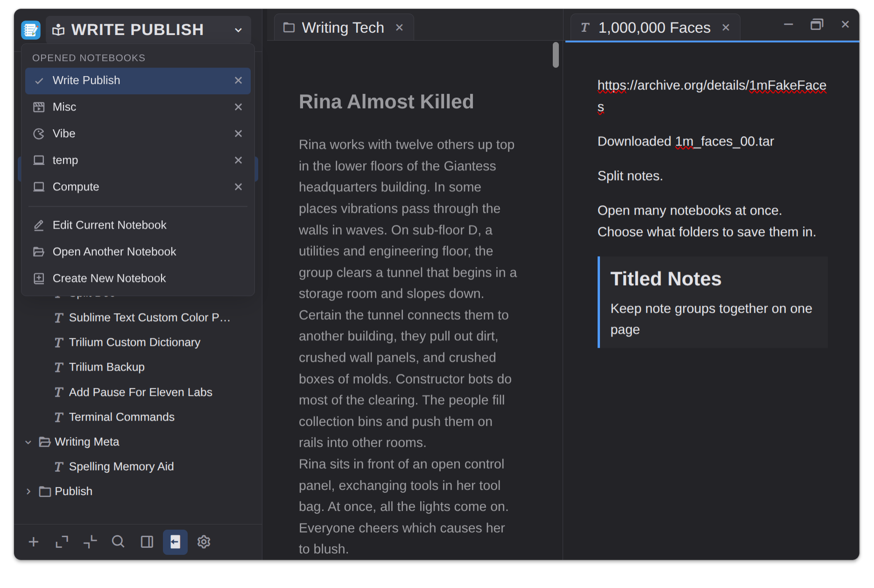The image size is (874, 588).
Task: Click the blue notes app logo icon
Action: coord(31,30)
